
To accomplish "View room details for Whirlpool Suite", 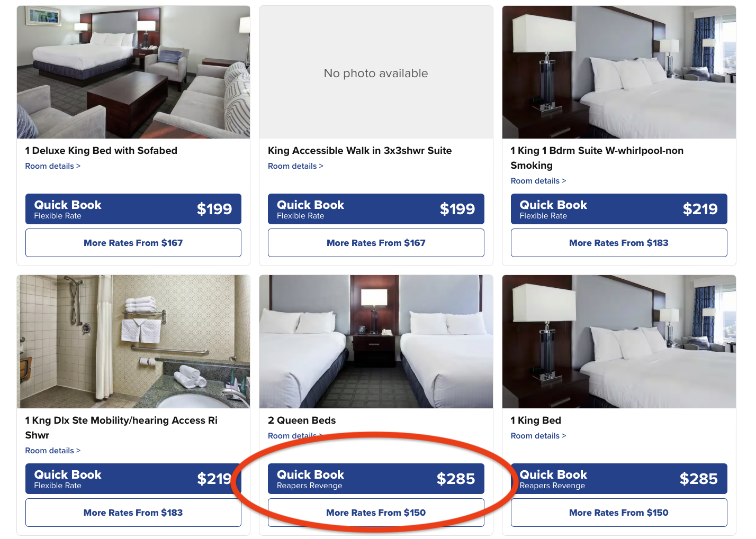I will point(538,181).
